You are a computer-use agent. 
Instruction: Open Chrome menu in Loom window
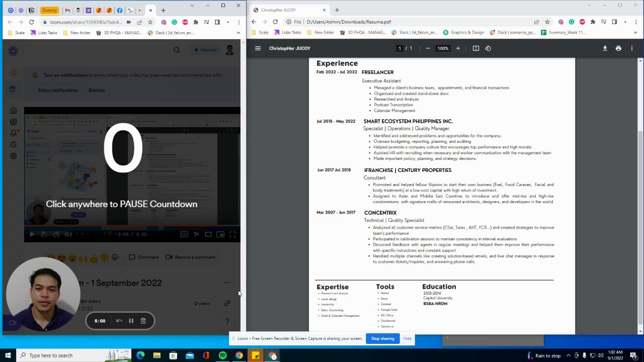[x=238, y=22]
